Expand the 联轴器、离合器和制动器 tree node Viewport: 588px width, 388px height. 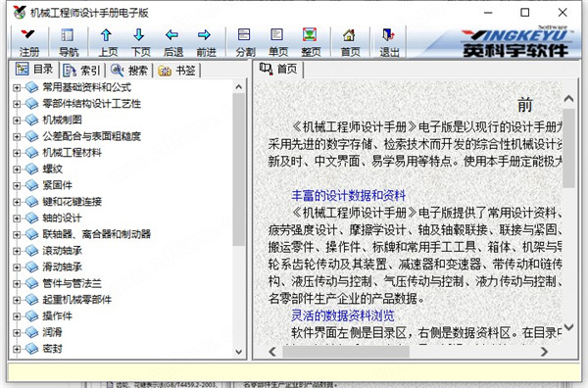pyautogui.click(x=17, y=235)
